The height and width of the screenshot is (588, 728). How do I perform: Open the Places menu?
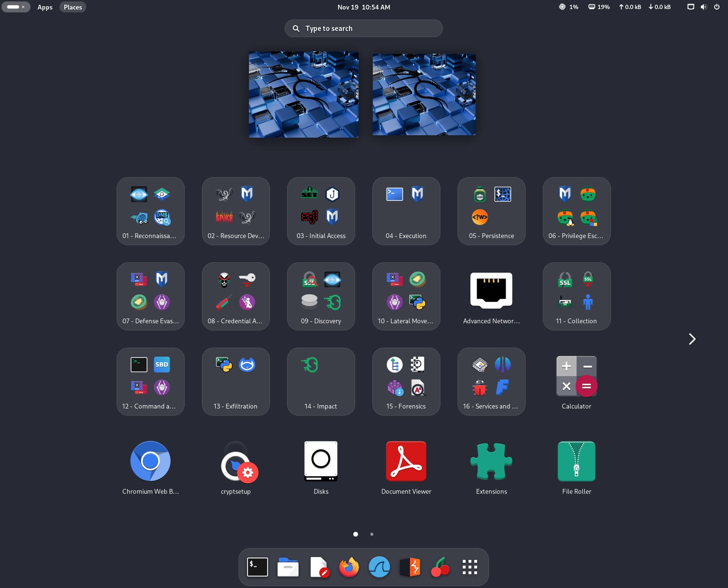tap(72, 7)
